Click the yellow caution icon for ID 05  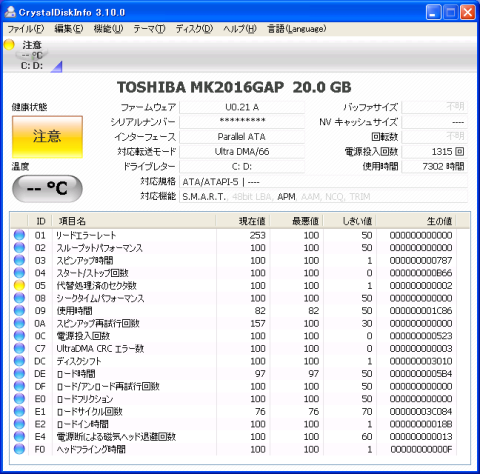pos(19,285)
